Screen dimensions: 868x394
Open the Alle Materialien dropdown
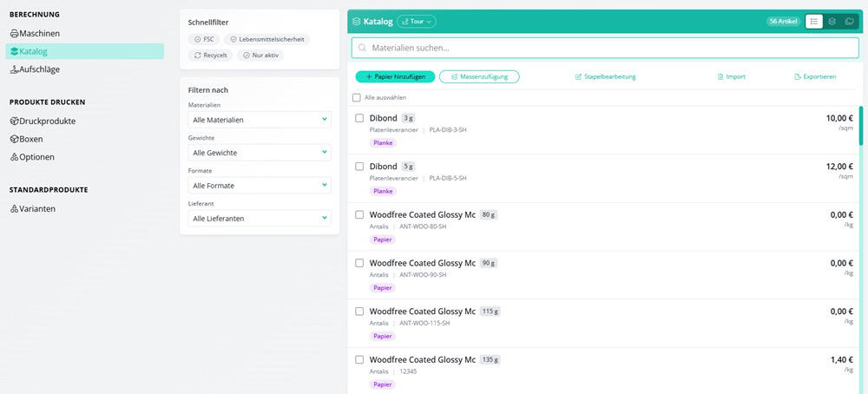[x=260, y=120]
